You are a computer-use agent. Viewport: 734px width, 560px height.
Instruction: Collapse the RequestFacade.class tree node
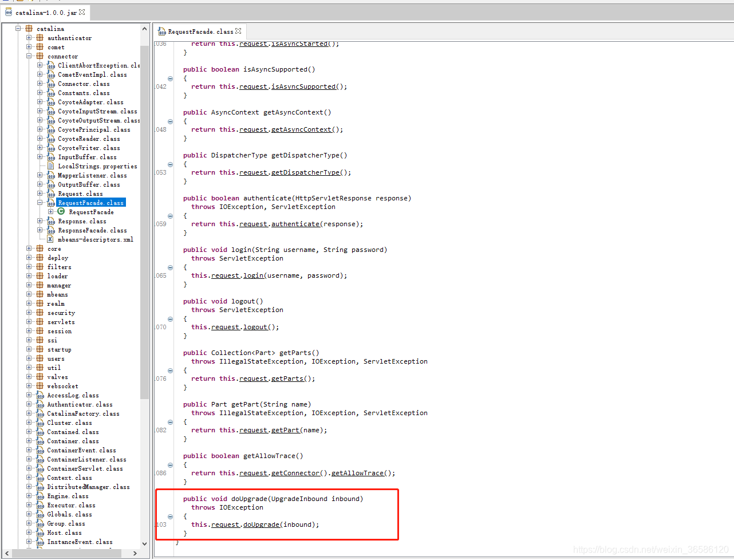40,203
